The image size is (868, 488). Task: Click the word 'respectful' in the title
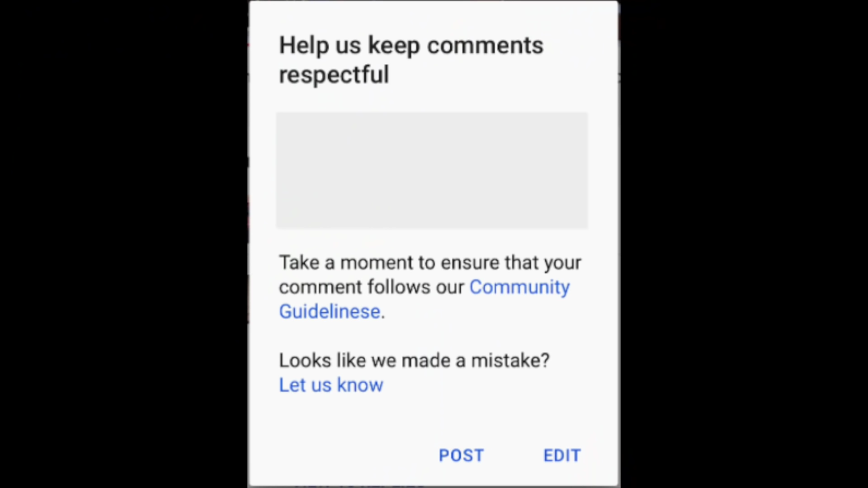pyautogui.click(x=334, y=75)
